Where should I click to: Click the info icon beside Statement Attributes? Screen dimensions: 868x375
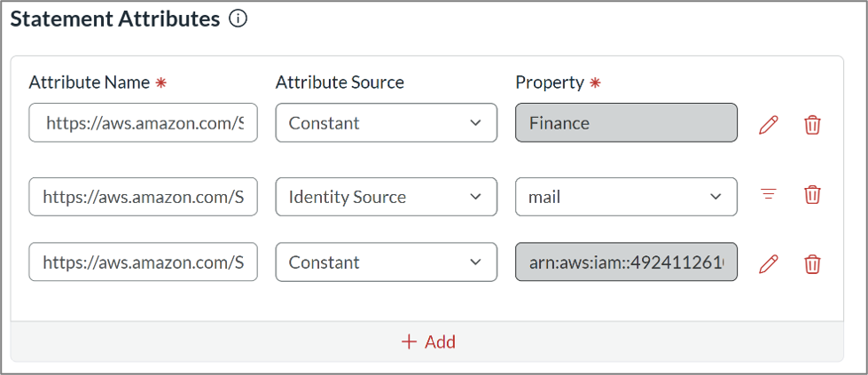(238, 20)
